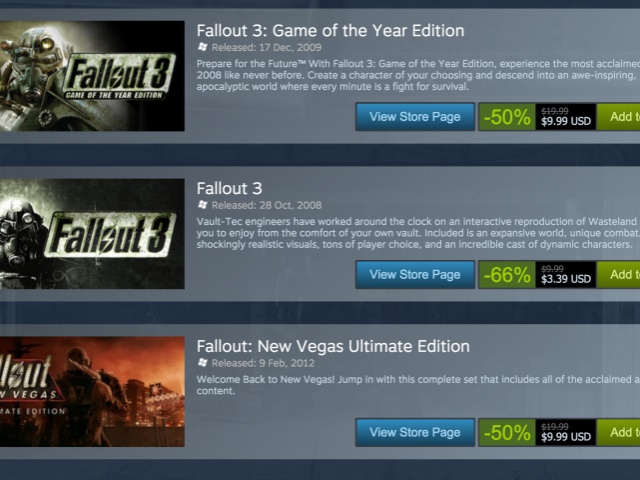Click 'Fallout: New Vegas Ultimate Edition' title
Image resolution: width=640 pixels, height=480 pixels.
[x=333, y=347]
